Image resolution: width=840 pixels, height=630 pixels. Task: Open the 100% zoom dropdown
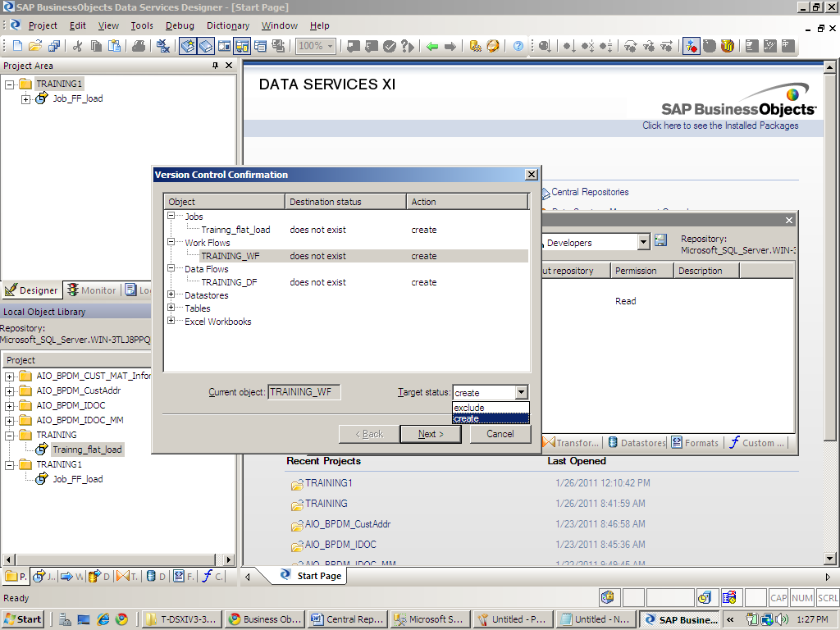(330, 46)
